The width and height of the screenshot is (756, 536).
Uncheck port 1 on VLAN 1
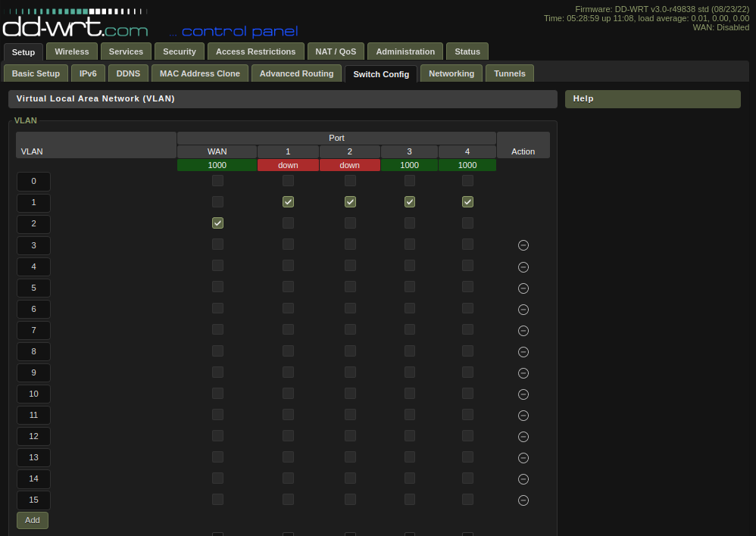pyautogui.click(x=288, y=201)
